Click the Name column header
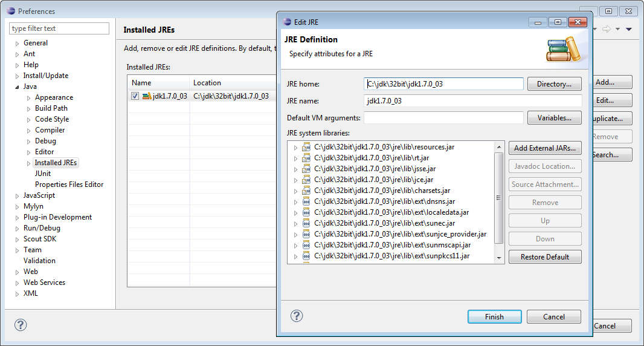Image resolution: width=644 pixels, height=346 pixels. tap(158, 83)
